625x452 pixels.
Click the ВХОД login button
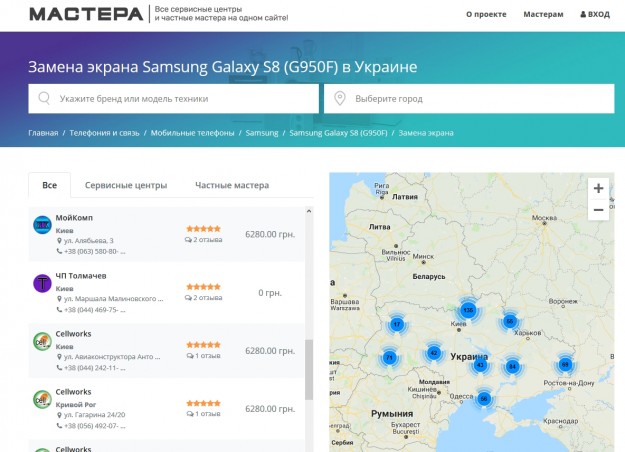click(x=594, y=15)
